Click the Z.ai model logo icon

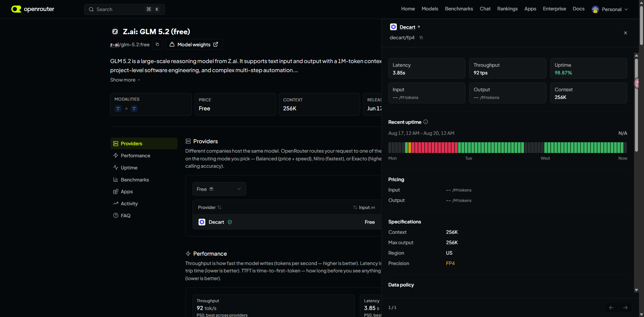pyautogui.click(x=115, y=32)
